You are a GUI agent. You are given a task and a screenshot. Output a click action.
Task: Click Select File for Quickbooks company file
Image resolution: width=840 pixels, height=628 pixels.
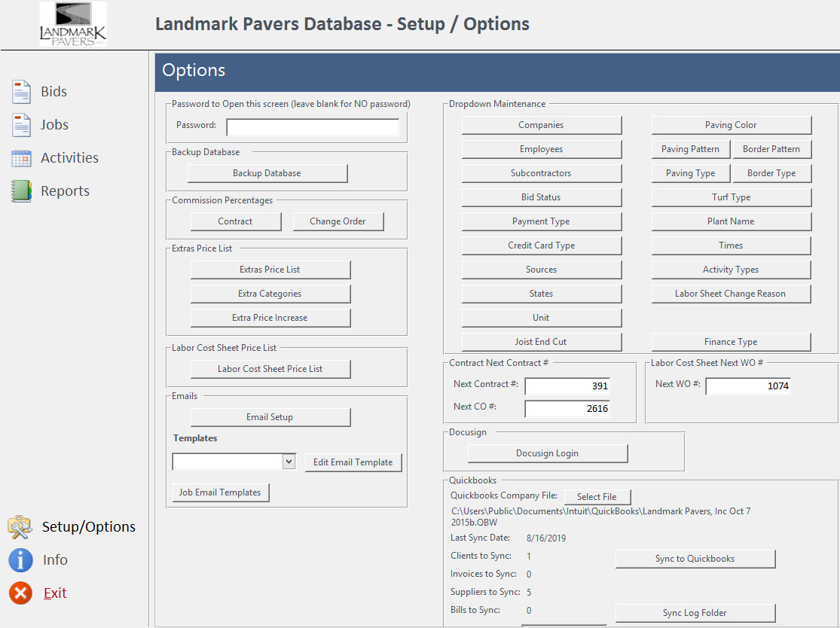tap(597, 497)
